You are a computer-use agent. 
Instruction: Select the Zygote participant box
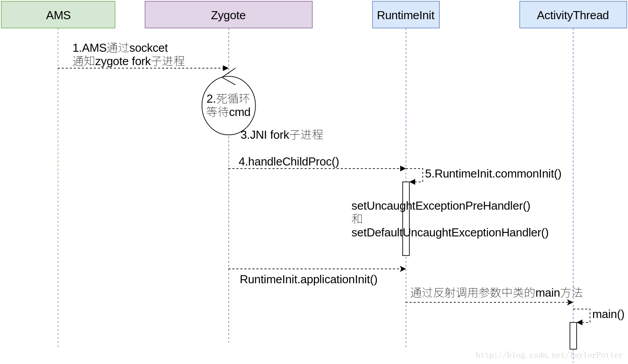pyautogui.click(x=228, y=15)
